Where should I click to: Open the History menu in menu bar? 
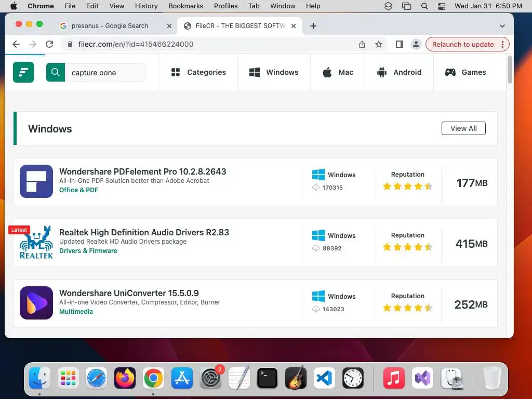point(146,6)
